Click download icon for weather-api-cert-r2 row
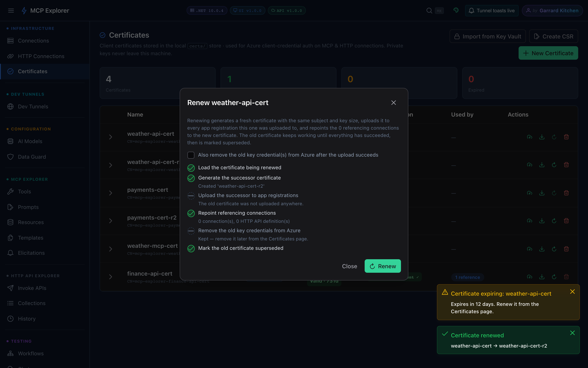The width and height of the screenshot is (588, 368). [x=542, y=165]
